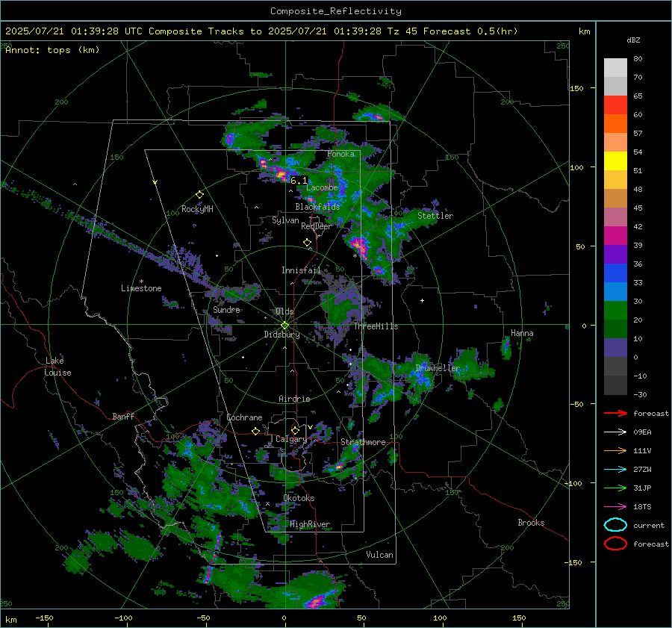Click the HighRiver town label

click(310, 524)
